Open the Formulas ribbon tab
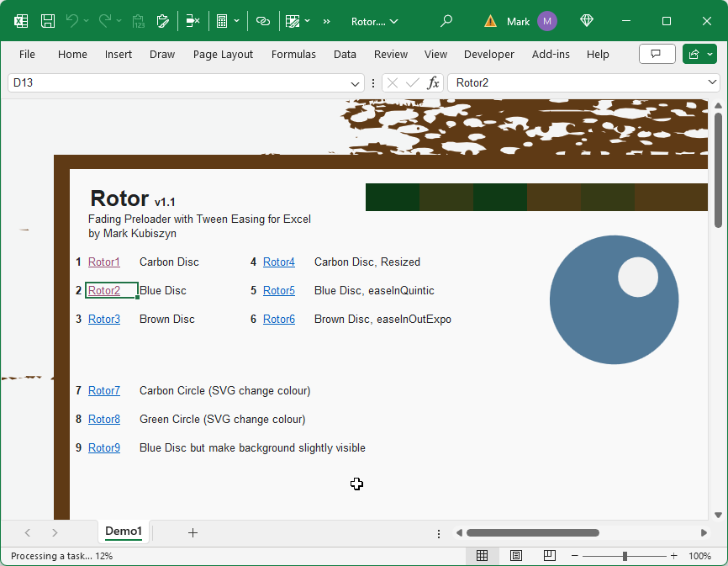Image resolution: width=728 pixels, height=566 pixels. coord(293,54)
